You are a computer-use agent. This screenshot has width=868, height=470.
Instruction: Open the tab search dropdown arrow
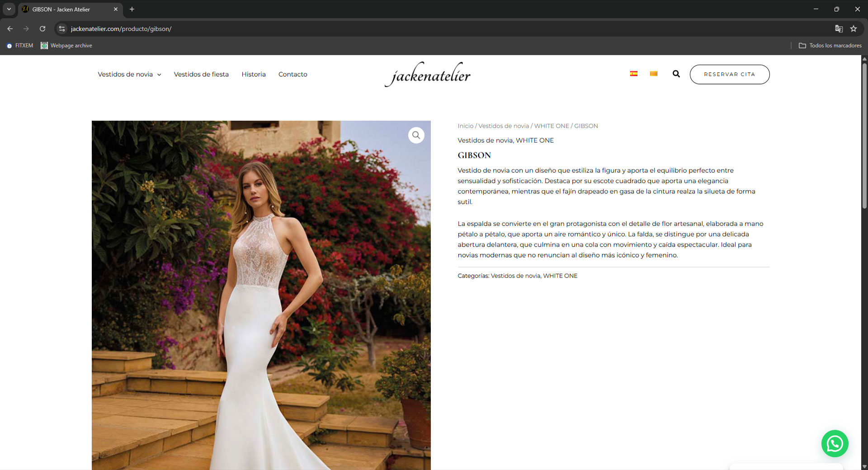tap(9, 9)
